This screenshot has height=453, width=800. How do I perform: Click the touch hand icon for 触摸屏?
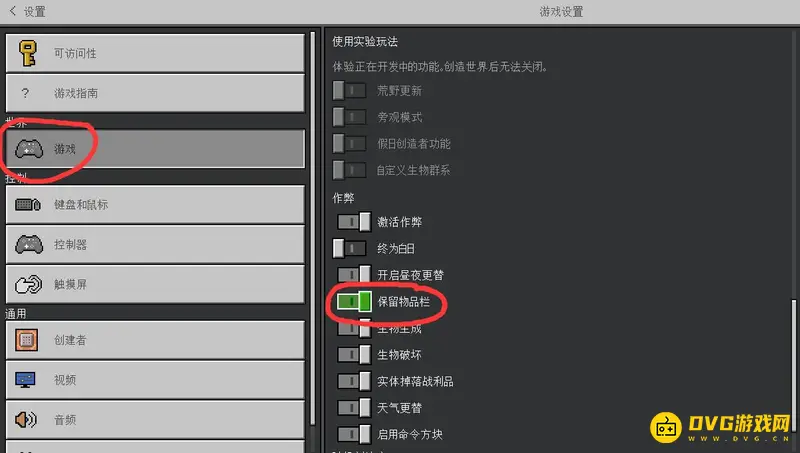29,284
